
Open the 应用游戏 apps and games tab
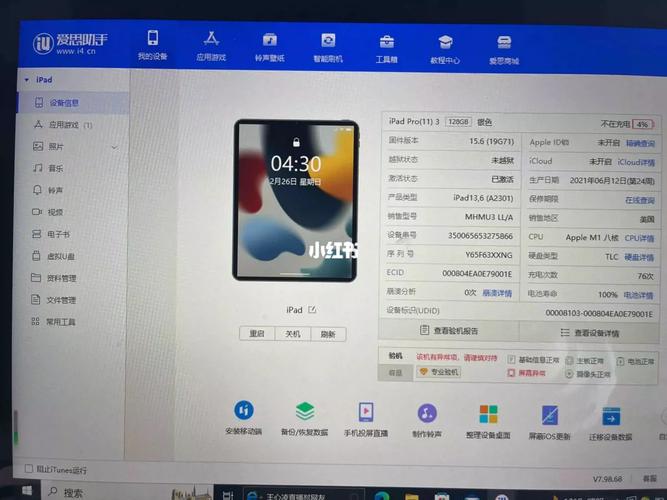click(211, 46)
